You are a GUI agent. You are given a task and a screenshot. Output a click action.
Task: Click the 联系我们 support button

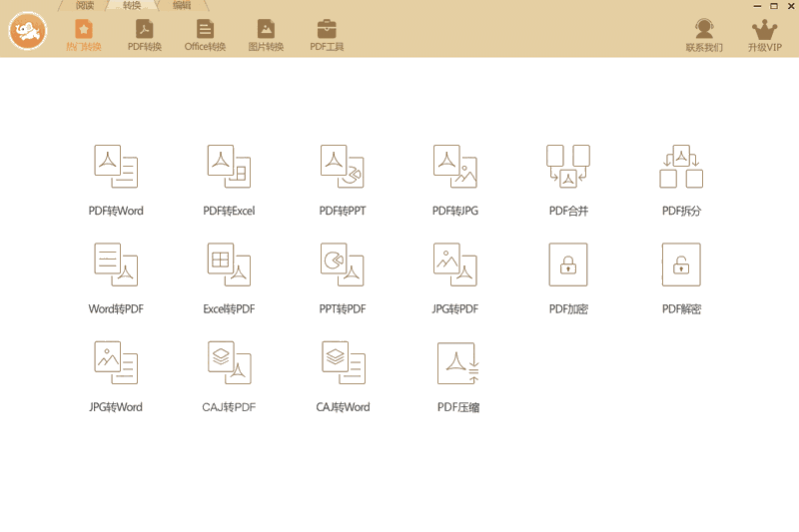(x=704, y=35)
